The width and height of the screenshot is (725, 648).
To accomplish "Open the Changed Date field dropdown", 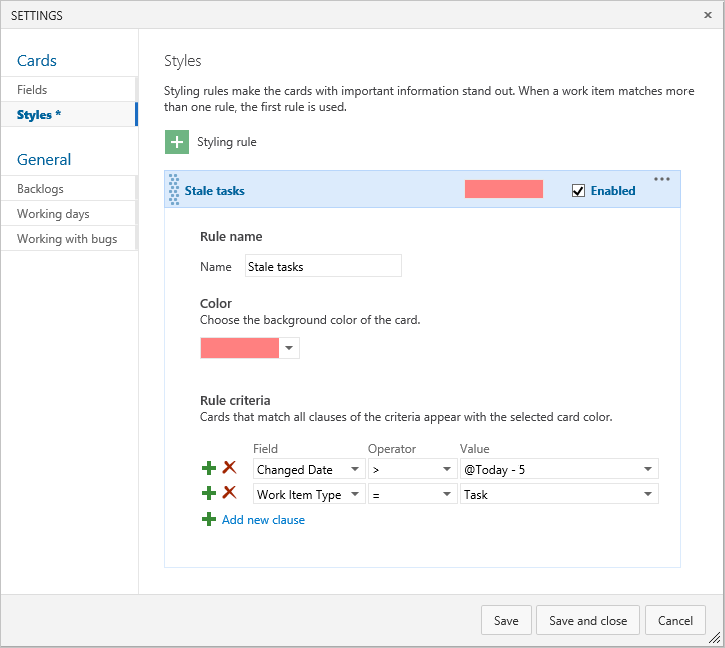I will [x=309, y=469].
